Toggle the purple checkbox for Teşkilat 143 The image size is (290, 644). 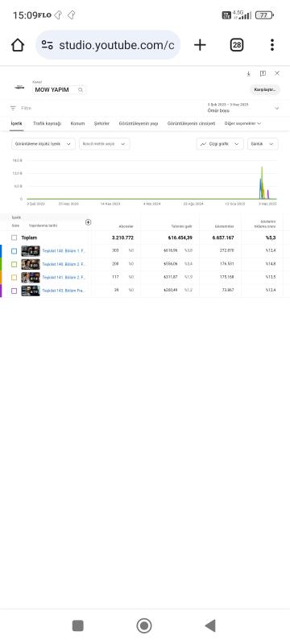14,291
